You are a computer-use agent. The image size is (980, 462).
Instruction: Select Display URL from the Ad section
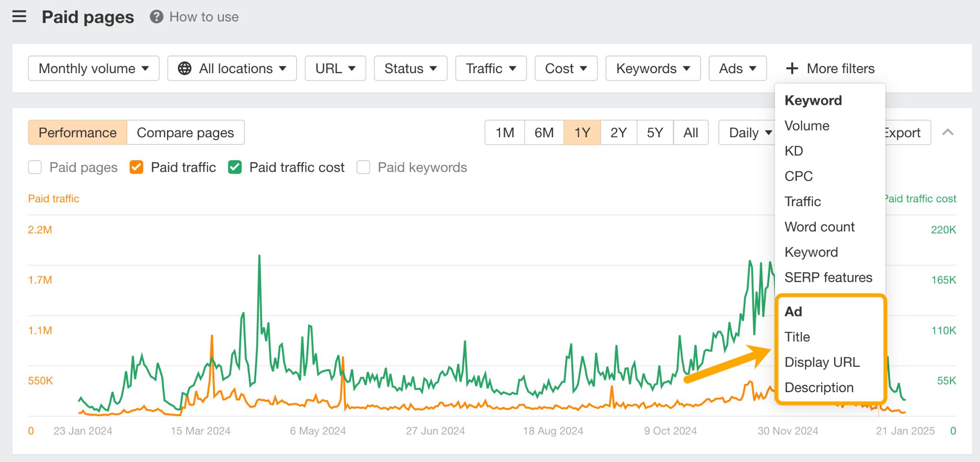tap(822, 362)
